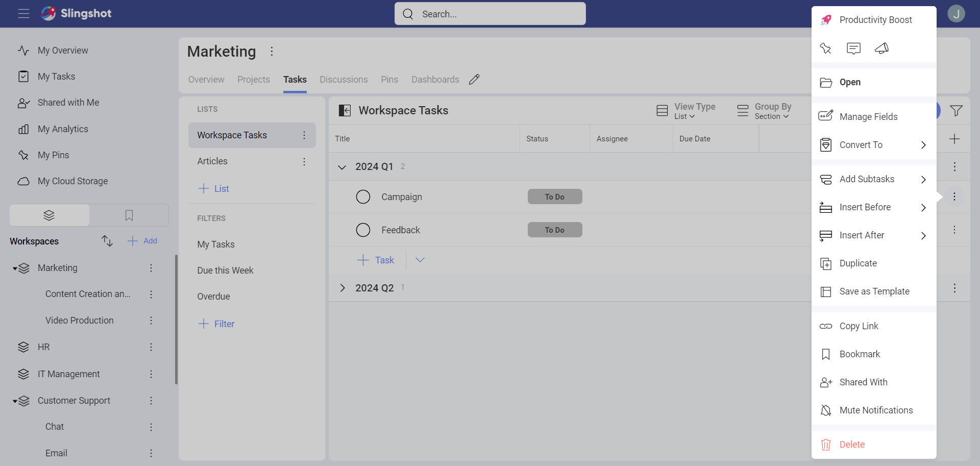
Task: Open My Analytics in sidebar
Action: (63, 129)
